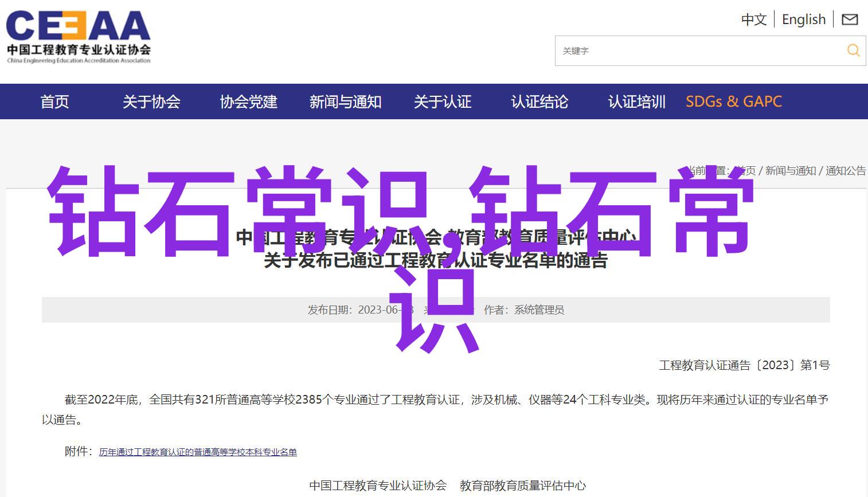This screenshot has width=868, height=497.
Task: Click the CEEAA logo
Action: (79, 38)
